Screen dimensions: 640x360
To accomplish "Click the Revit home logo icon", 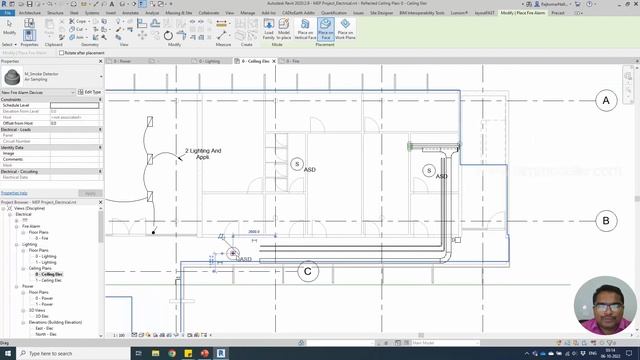I will 4,4.
